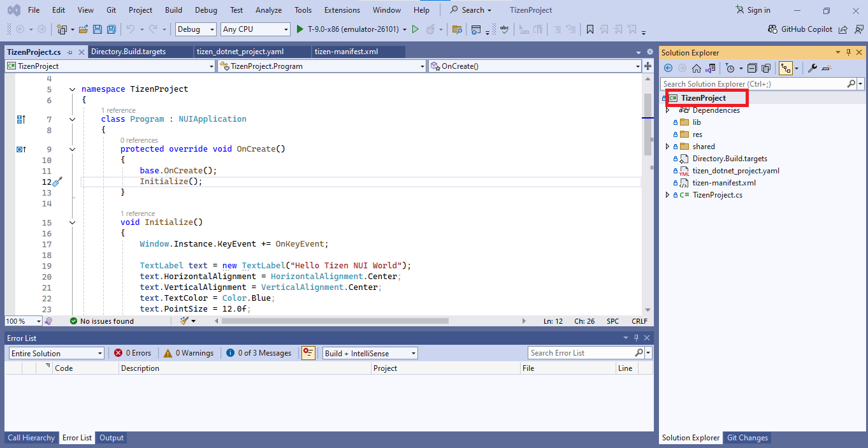Collapse the OnCreate method with its outline chevron
Image resolution: width=868 pixels, height=448 pixels.
click(x=72, y=148)
